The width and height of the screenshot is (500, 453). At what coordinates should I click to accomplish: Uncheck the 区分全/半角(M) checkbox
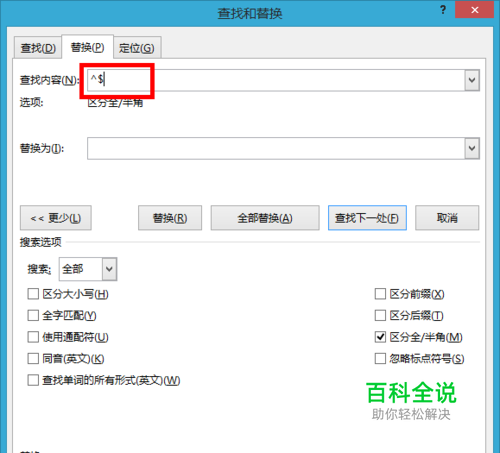pyautogui.click(x=380, y=337)
